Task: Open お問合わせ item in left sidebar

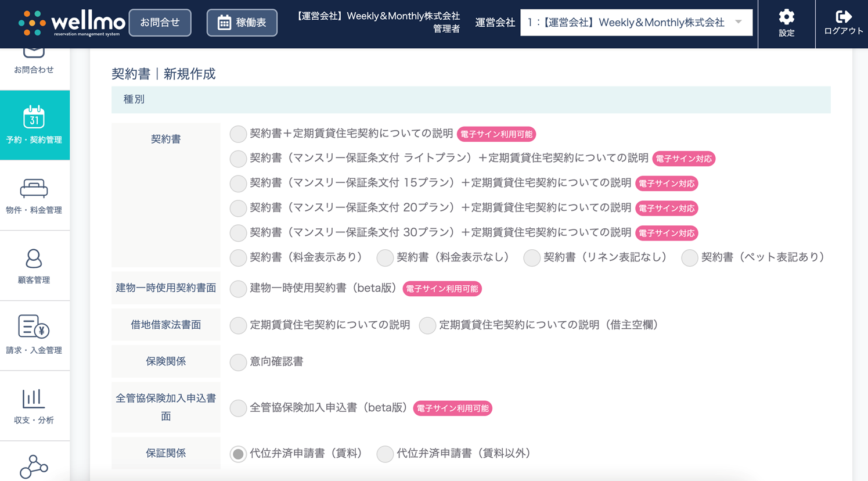Action: point(34,61)
